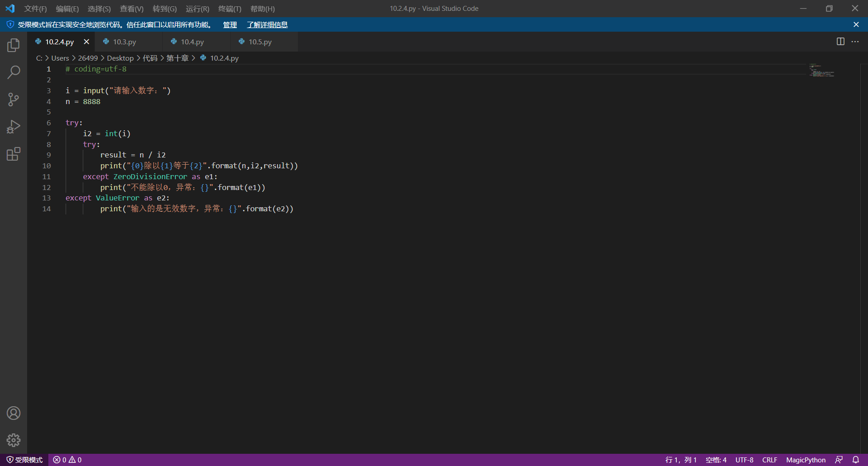Click the 第十章 breadcrumb segment
The image size is (868, 466).
point(177,58)
